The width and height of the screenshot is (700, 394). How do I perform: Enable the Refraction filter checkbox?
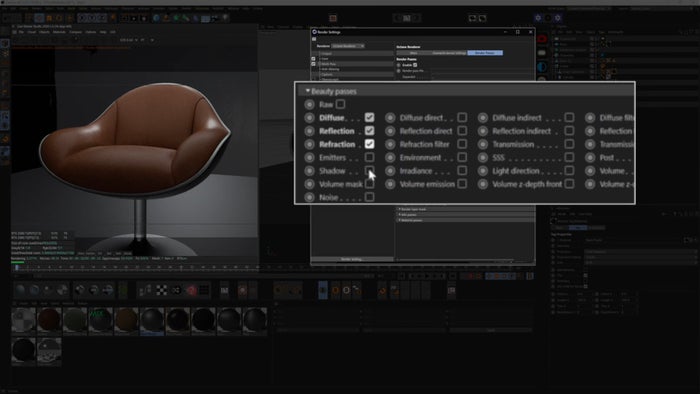coord(462,144)
